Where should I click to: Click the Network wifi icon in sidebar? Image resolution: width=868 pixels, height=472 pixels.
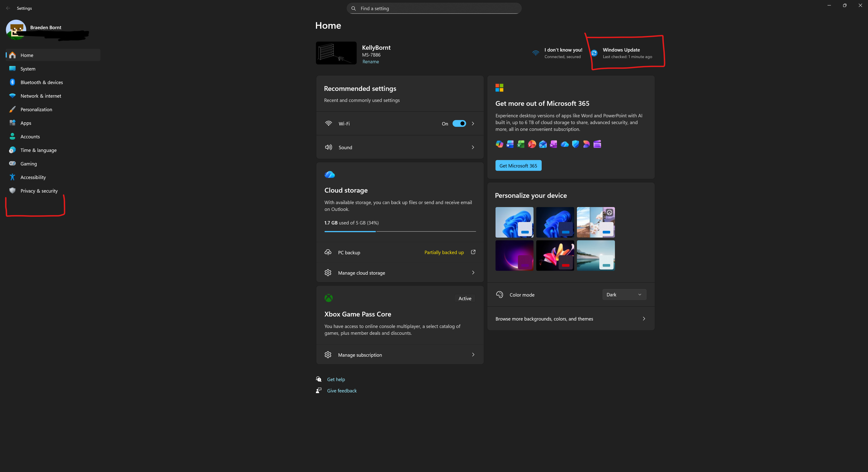[12, 96]
